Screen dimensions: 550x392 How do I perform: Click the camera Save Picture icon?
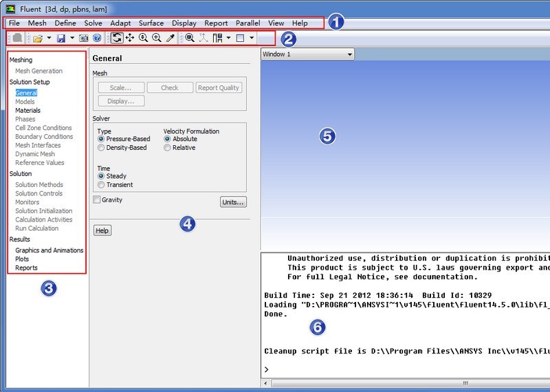[x=84, y=38]
